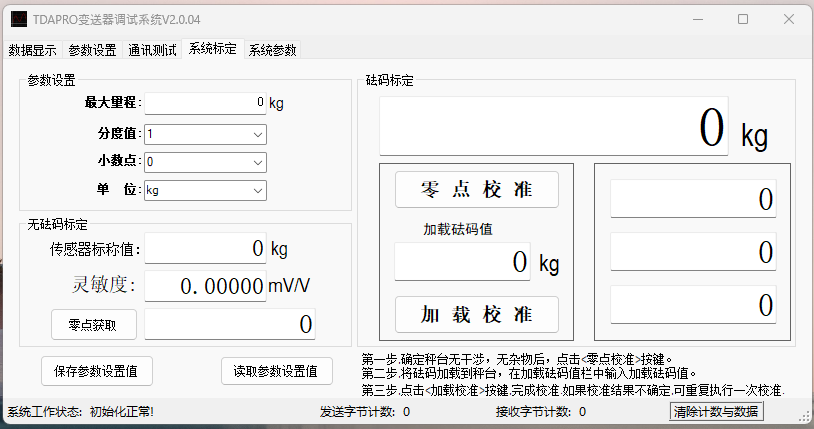Click the TDAPRO app icon in title bar

coord(19,19)
